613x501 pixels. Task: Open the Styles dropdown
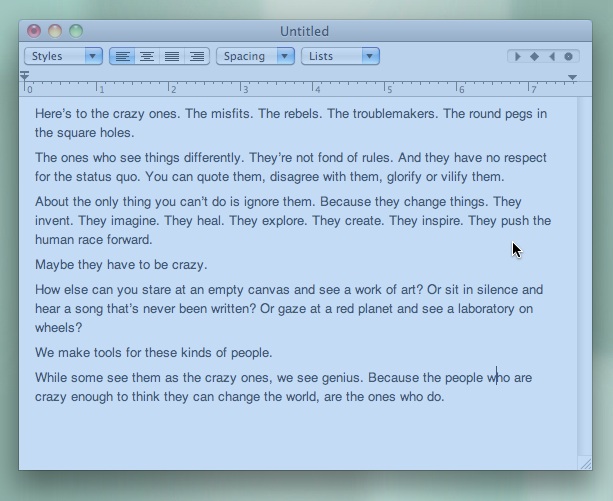63,56
